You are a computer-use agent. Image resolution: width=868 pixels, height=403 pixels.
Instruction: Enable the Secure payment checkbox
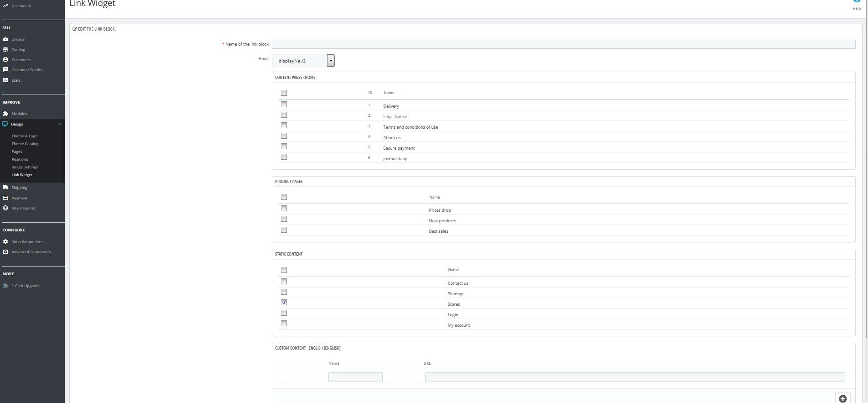tap(284, 147)
